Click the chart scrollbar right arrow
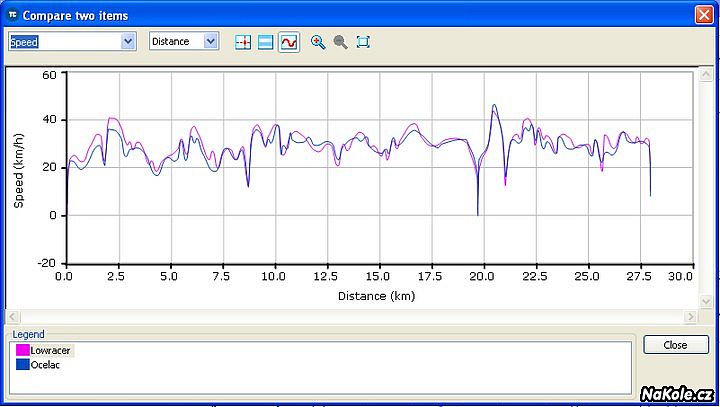This screenshot has height=407, width=720. coord(690,317)
